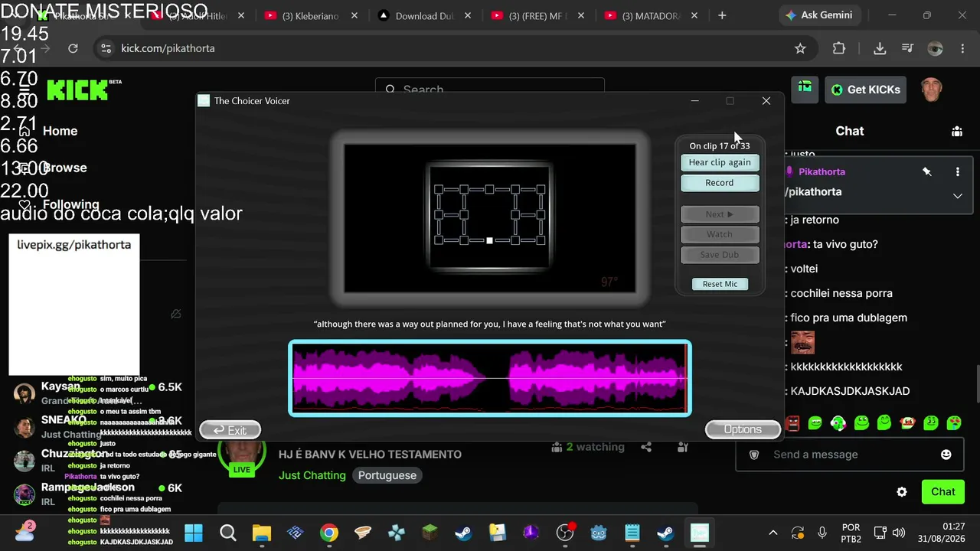View site information icon in address bar
Image resolution: width=980 pixels, height=551 pixels.
[x=106, y=48]
